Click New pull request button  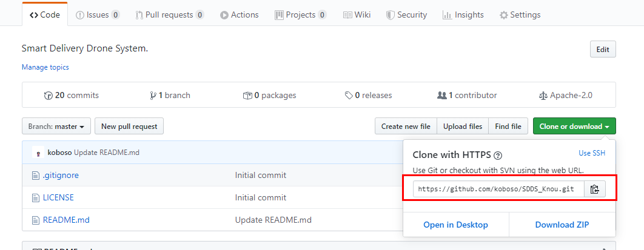pos(129,127)
